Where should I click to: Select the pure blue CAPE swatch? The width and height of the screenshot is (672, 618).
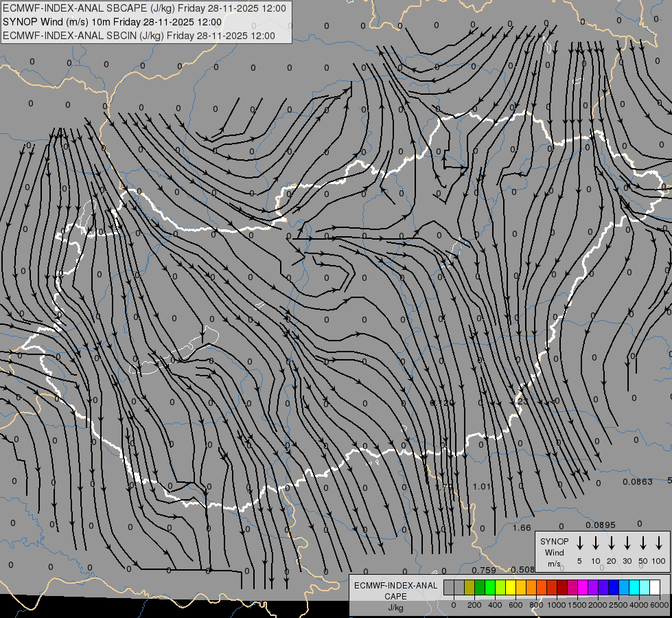(x=614, y=587)
